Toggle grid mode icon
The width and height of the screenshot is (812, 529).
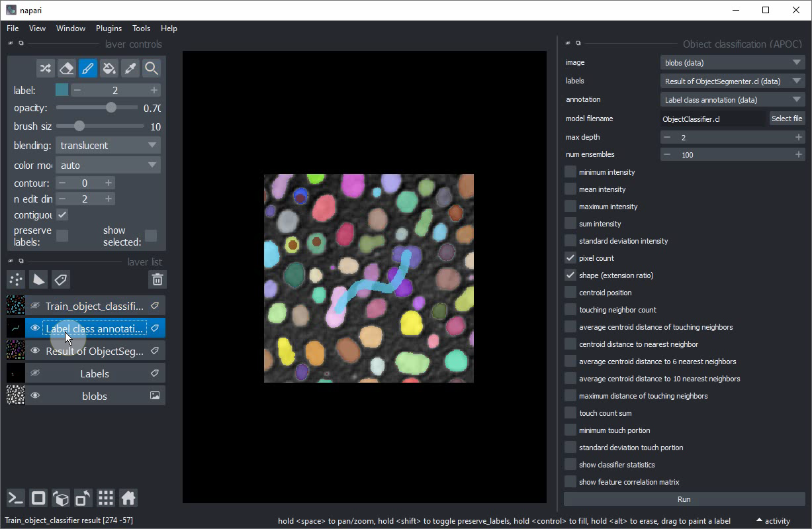pyautogui.click(x=106, y=498)
